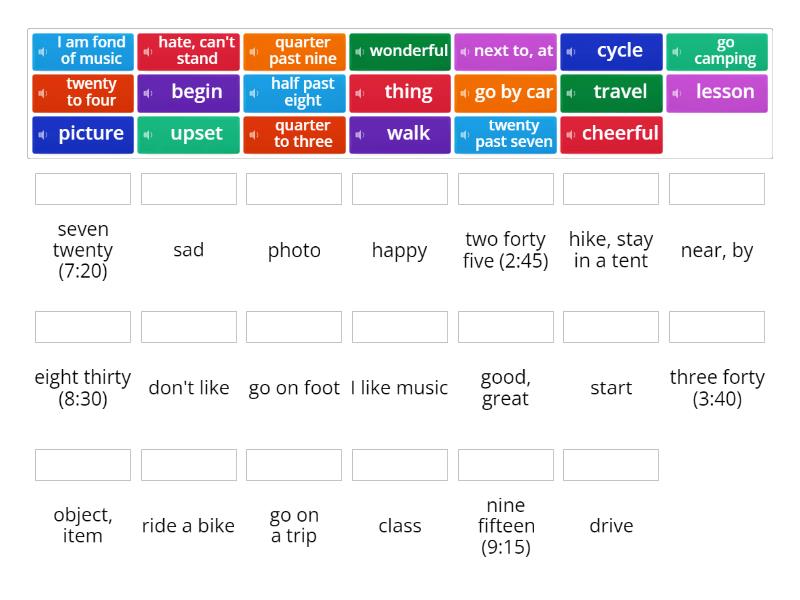The width and height of the screenshot is (800, 600).
Task: Click speaker icon on 'thing' tile
Action: 360,93
